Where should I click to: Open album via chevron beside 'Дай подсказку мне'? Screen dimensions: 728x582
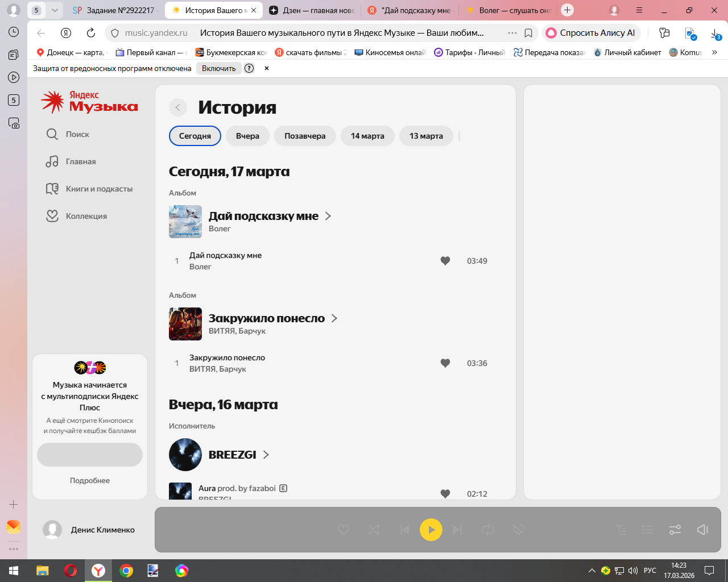coord(328,216)
